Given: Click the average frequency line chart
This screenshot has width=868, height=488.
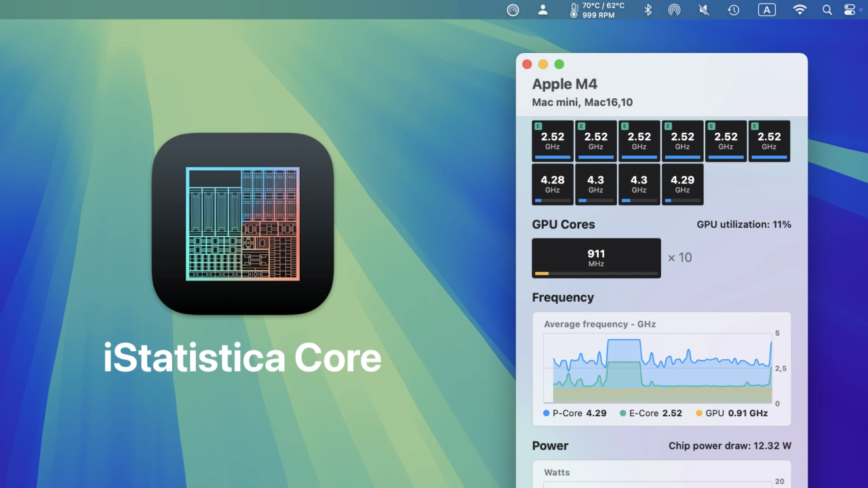Looking at the screenshot, I should [658, 369].
